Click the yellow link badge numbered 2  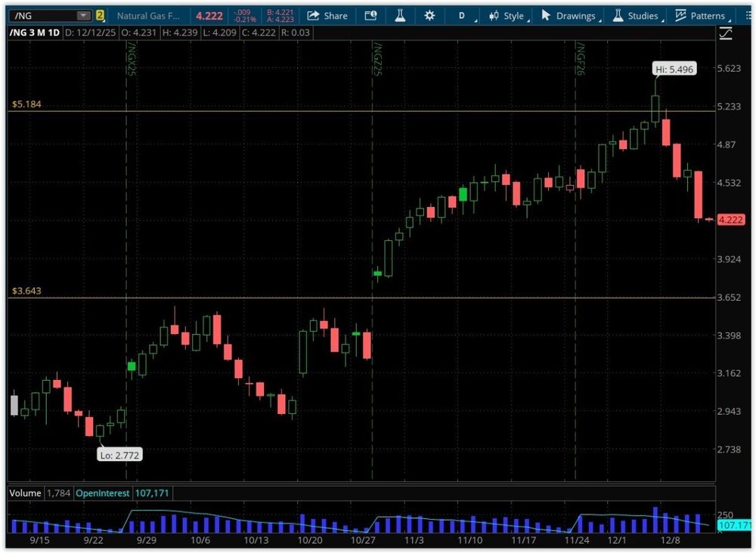tap(100, 15)
